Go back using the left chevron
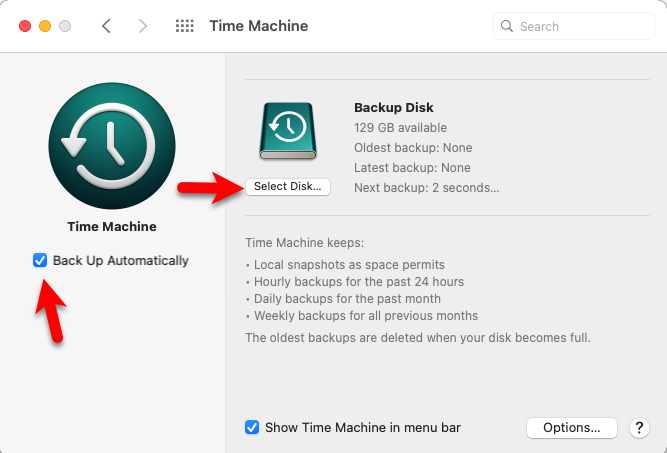Screen dimensions: 667x453 click(107, 26)
